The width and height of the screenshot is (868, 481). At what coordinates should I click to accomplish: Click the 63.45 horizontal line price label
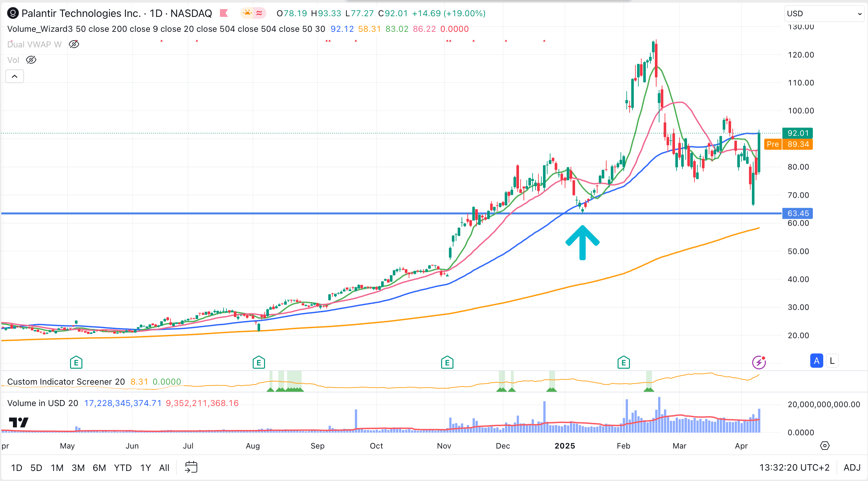click(x=798, y=213)
